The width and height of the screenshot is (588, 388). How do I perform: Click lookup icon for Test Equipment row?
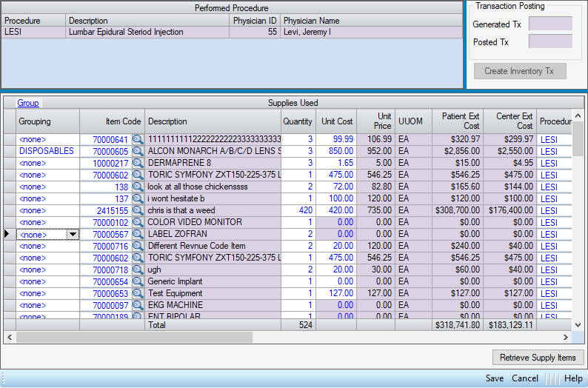point(138,293)
